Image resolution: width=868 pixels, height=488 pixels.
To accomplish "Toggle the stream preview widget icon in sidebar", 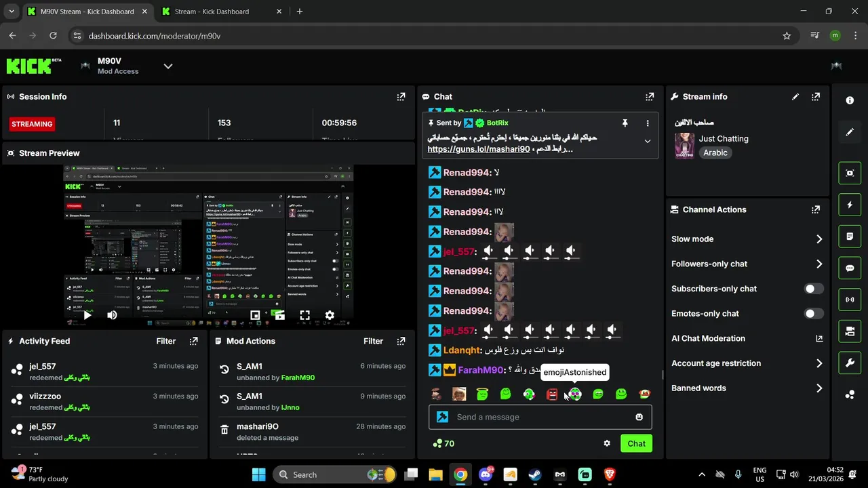I will pyautogui.click(x=850, y=173).
